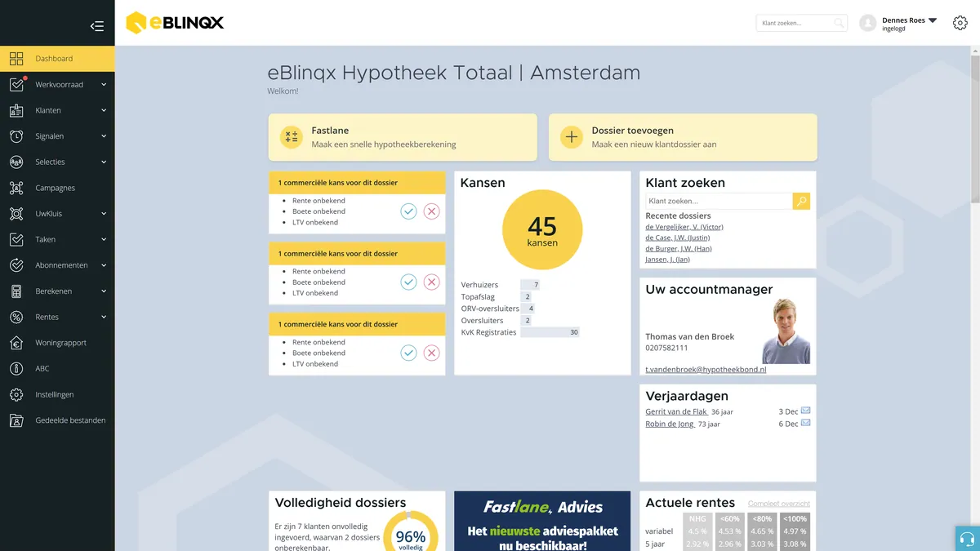The height and width of the screenshot is (551, 980).
Task: Expand the Abonnementen chevron
Action: click(x=104, y=265)
